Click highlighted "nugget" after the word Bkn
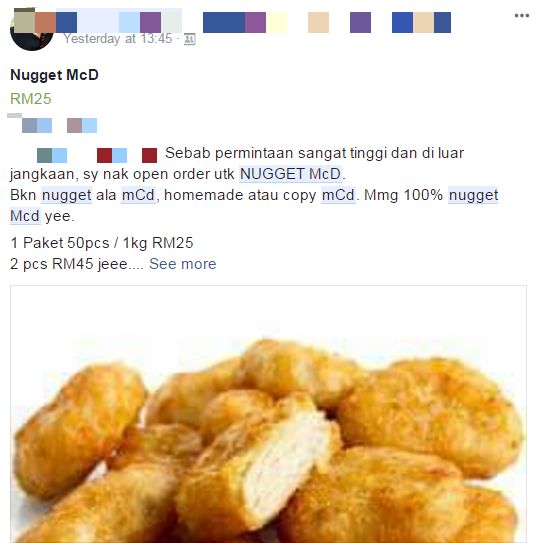Viewport: 539px width, 543px height. pos(67,195)
